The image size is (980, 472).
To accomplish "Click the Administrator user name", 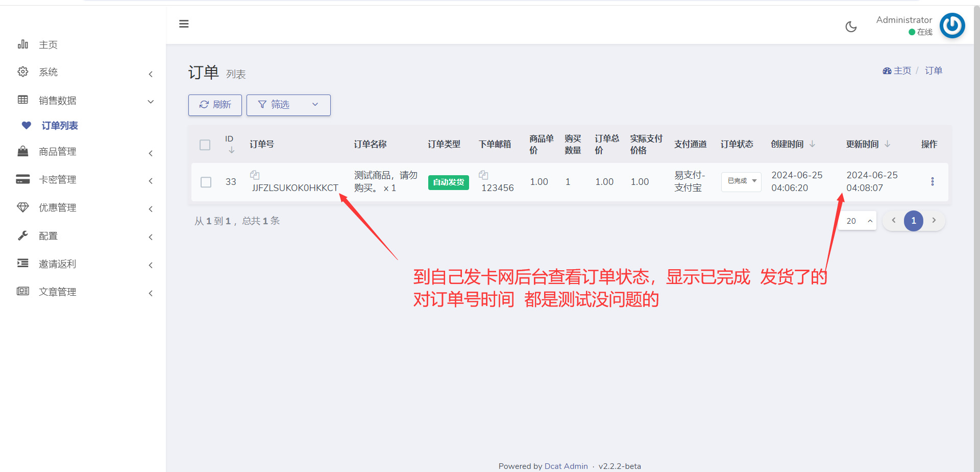I will click(x=904, y=20).
